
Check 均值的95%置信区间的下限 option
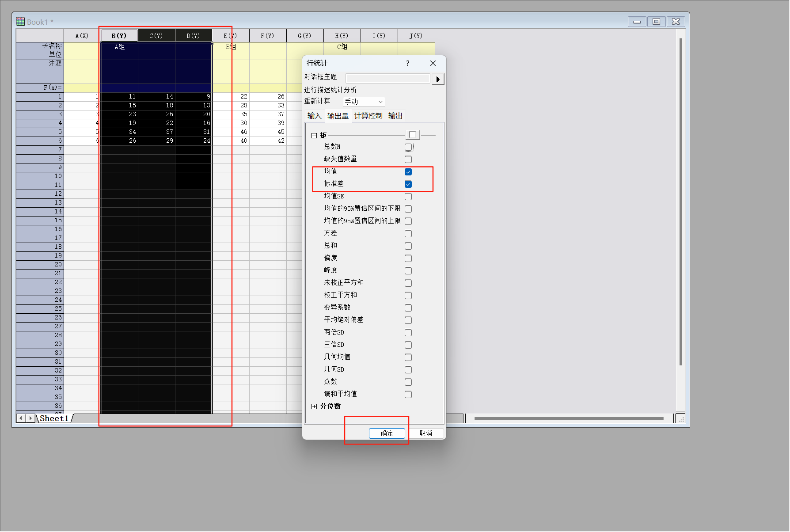coord(408,209)
